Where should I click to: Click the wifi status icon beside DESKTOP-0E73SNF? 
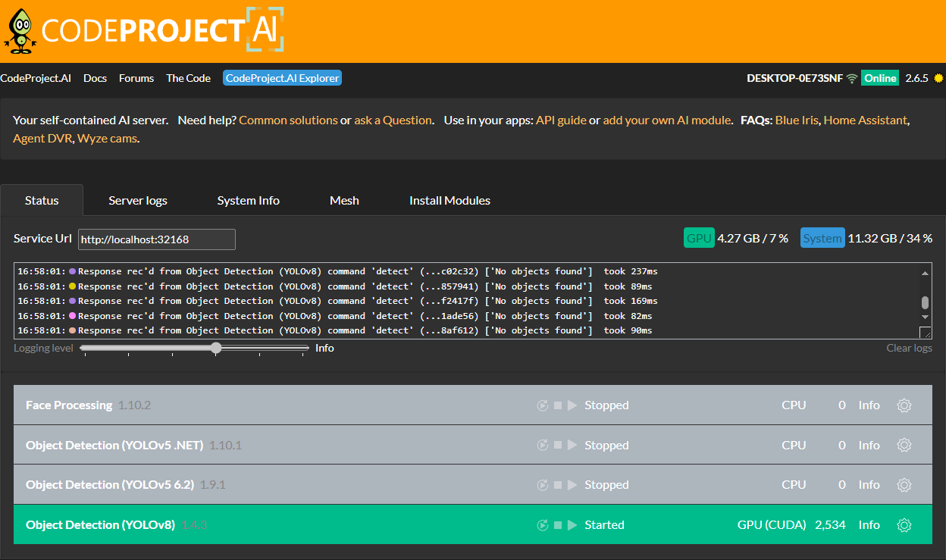pyautogui.click(x=852, y=78)
